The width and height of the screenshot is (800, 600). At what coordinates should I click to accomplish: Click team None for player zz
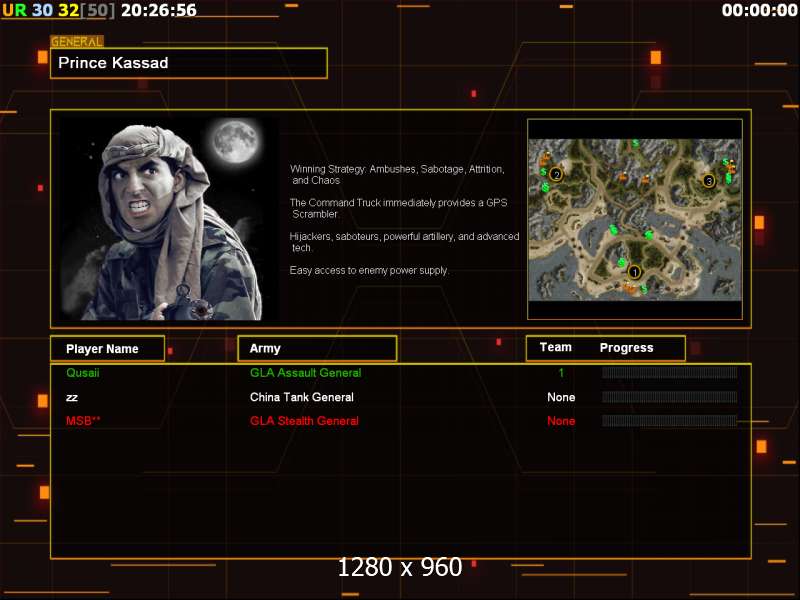click(x=561, y=397)
